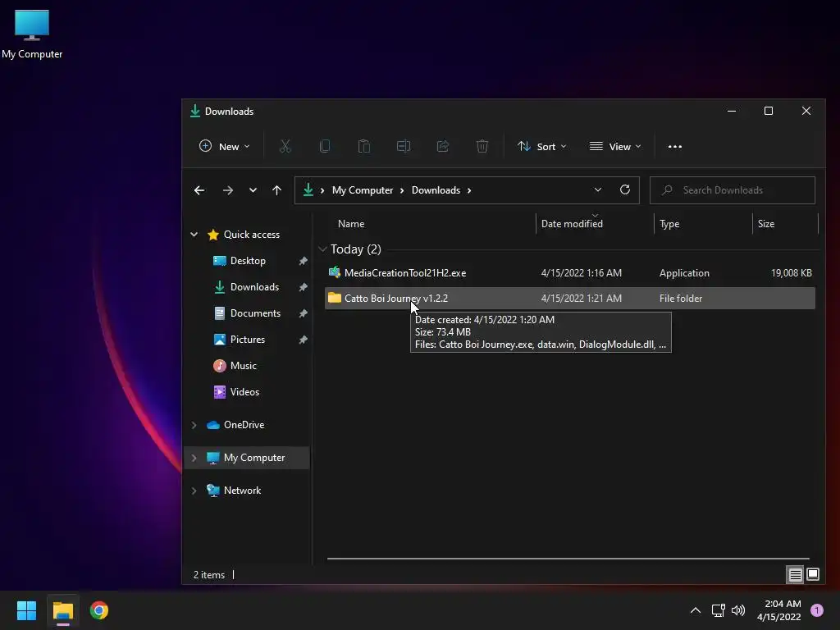Show hidden system tray icons

[x=696, y=610]
